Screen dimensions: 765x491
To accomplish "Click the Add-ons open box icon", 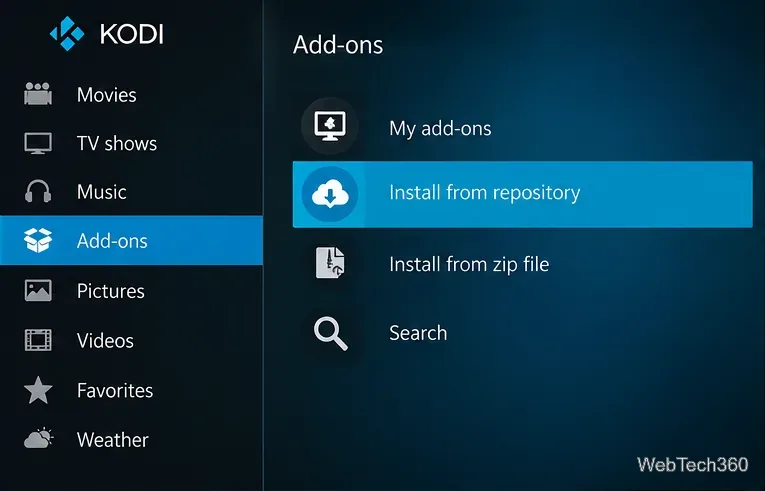I will [38, 240].
